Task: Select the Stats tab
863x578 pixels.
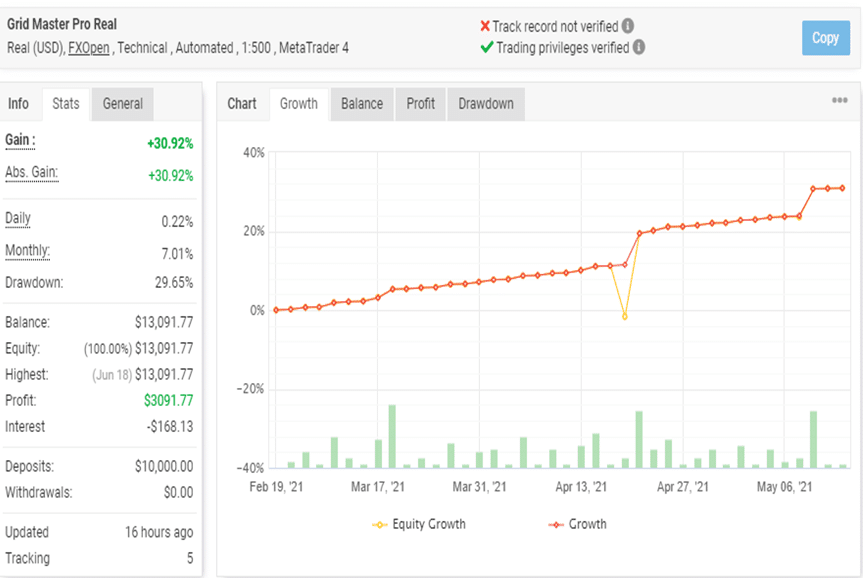Action: (x=65, y=103)
